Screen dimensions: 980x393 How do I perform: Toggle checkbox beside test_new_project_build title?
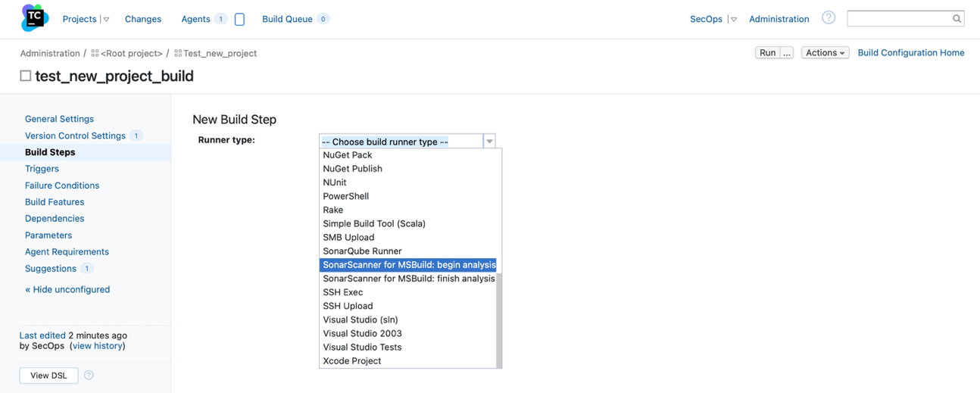(26, 76)
